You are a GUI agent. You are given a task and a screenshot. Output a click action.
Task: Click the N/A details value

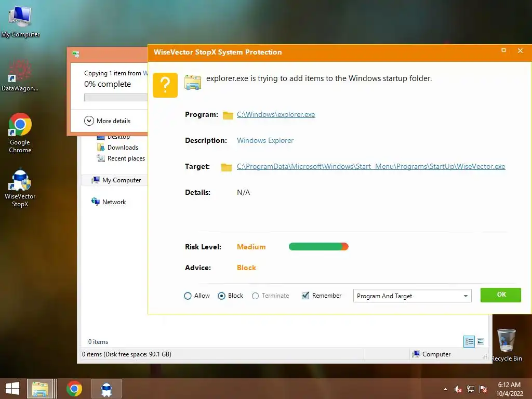point(243,192)
